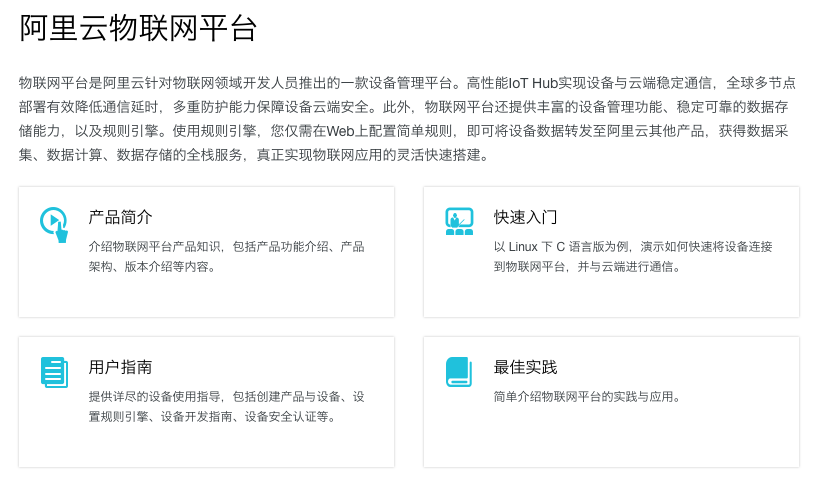Click the intro paragraph mentioning IoT Hub
Image resolution: width=813 pixels, height=490 pixels.
(407, 119)
